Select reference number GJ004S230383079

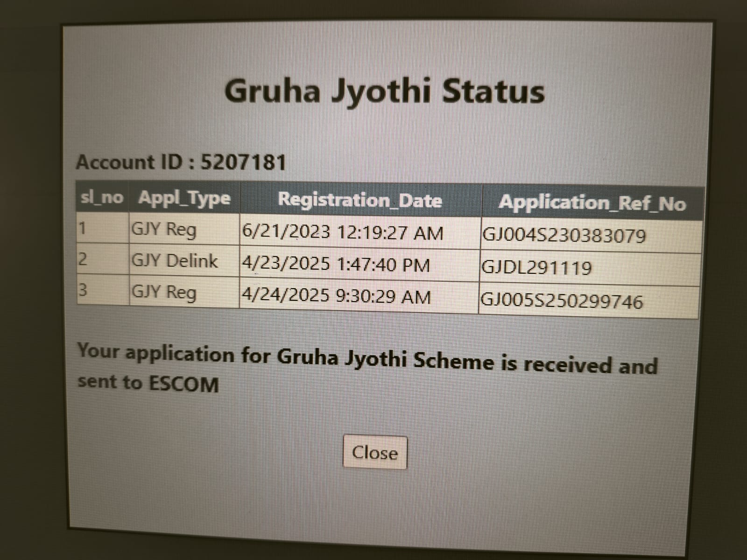pyautogui.click(x=564, y=235)
